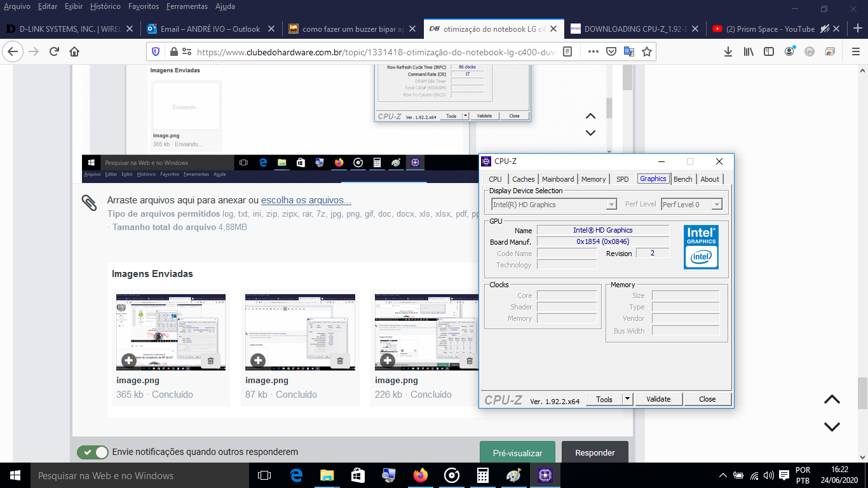
Task: Show site security info via padlock icon
Action: pos(173,51)
